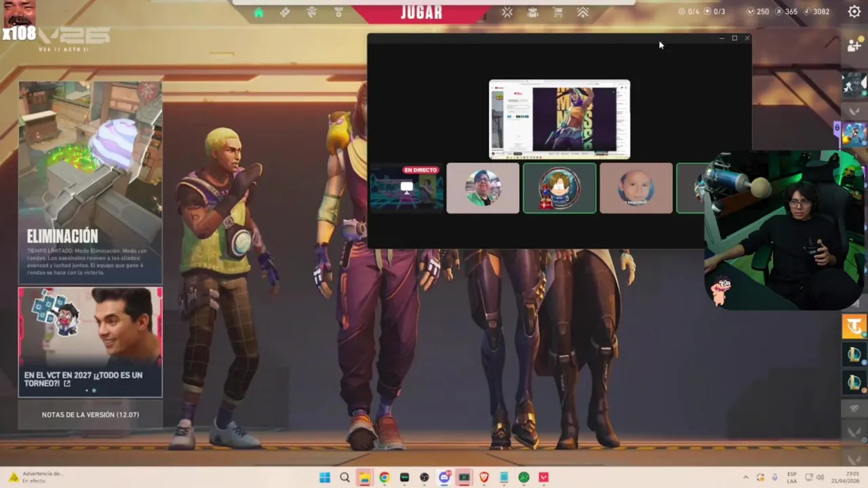Open the green circular app in taskbar
The height and width of the screenshot is (488, 868).
pos(524,477)
